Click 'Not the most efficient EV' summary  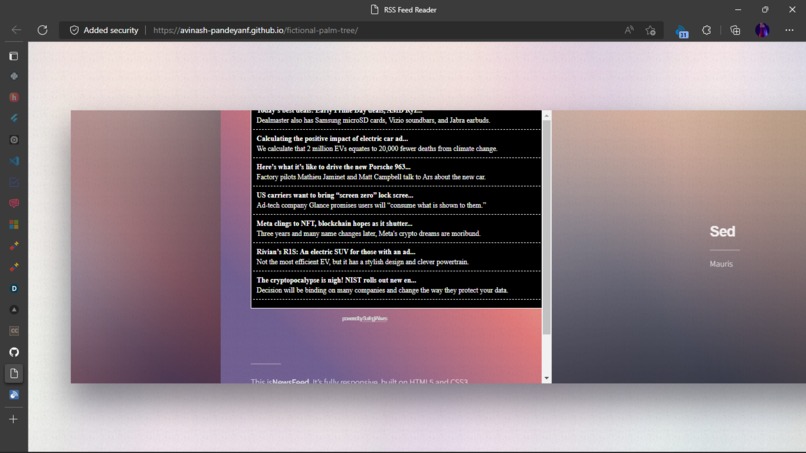click(362, 262)
